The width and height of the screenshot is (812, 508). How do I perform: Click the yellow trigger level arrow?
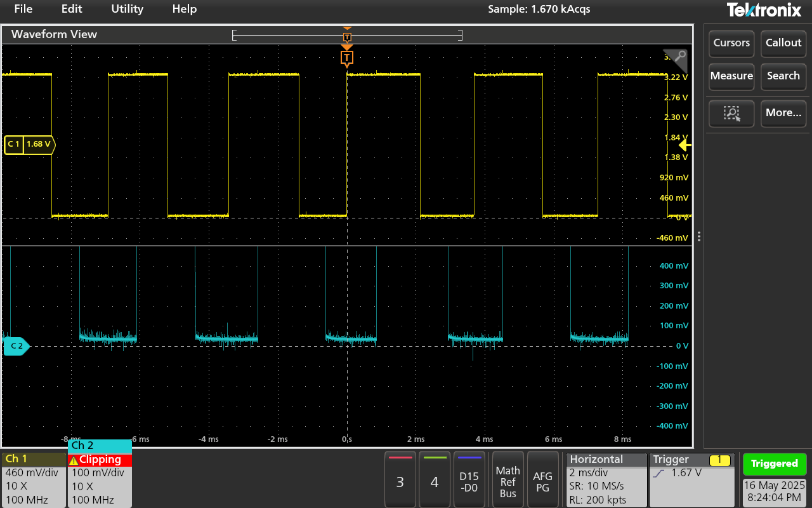click(684, 145)
